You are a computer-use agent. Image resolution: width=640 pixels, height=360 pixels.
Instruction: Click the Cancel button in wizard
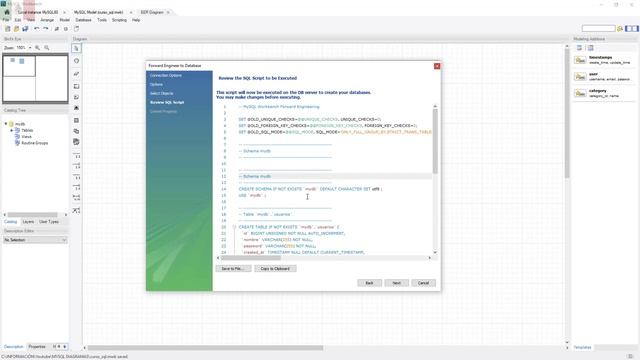tap(423, 283)
